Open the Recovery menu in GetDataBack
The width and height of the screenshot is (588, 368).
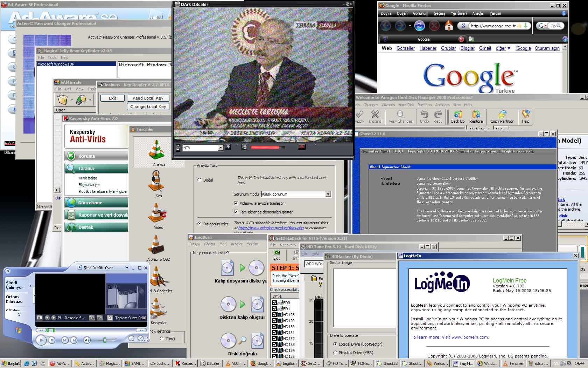click(x=288, y=245)
